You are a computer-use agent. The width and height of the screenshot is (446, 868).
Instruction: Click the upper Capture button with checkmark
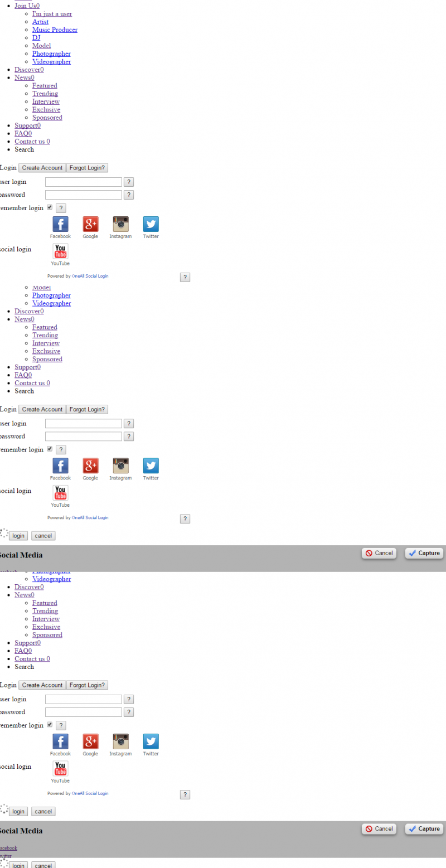[424, 553]
